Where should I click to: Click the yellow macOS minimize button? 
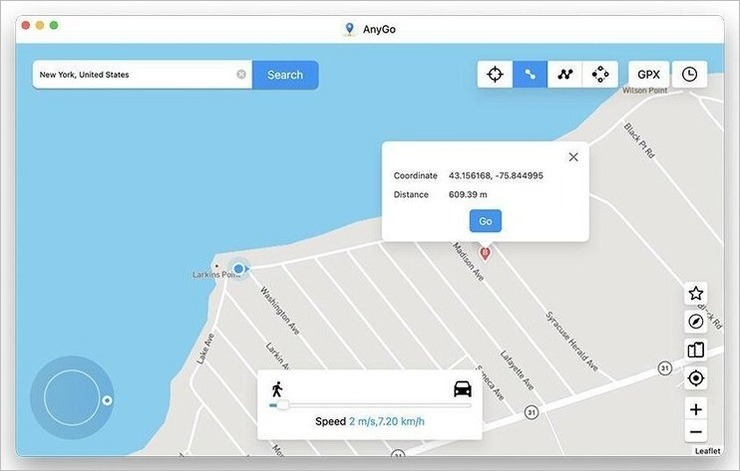tap(40, 25)
